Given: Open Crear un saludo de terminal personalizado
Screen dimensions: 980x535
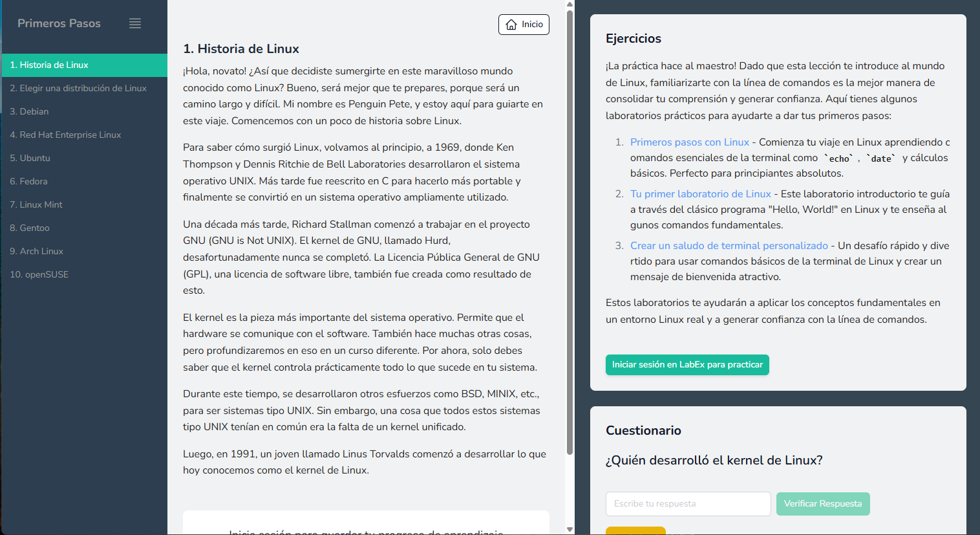Looking at the screenshot, I should point(729,246).
